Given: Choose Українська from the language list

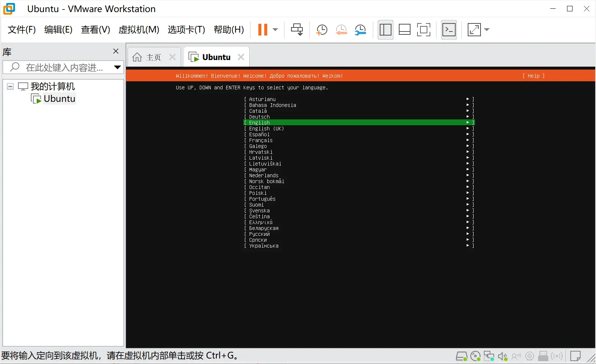Looking at the screenshot, I should click(359, 246).
